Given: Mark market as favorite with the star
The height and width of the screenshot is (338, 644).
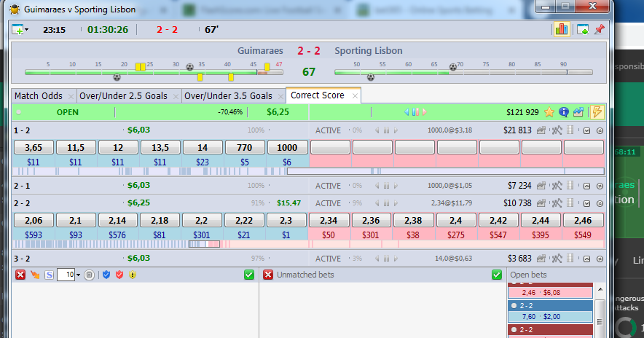Looking at the screenshot, I should pyautogui.click(x=549, y=112).
